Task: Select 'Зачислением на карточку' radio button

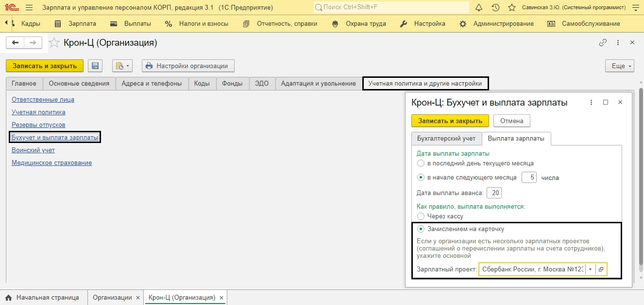Action: [421, 229]
